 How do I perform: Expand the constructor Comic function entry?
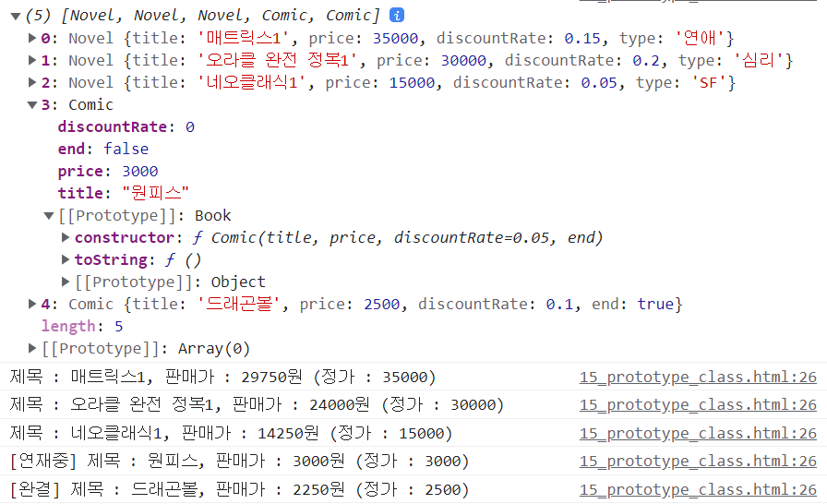point(66,238)
